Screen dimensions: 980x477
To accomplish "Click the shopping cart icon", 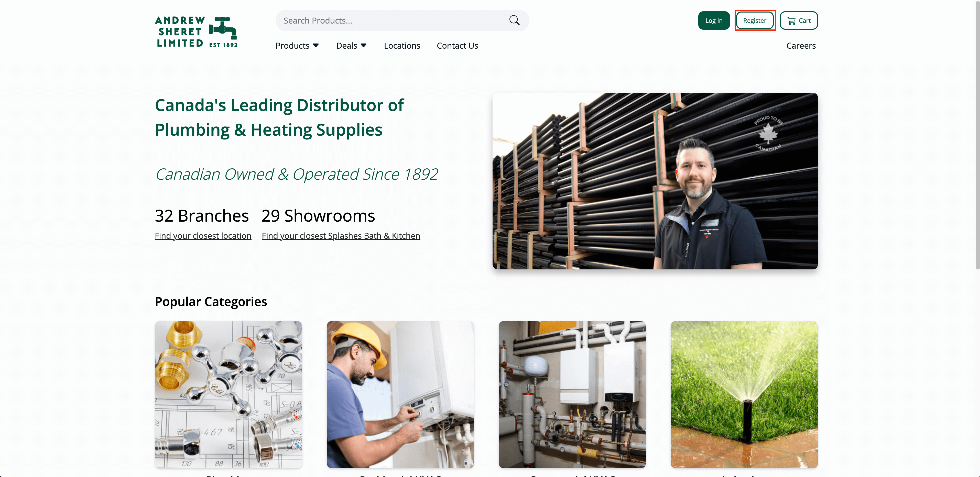I will 791,21.
